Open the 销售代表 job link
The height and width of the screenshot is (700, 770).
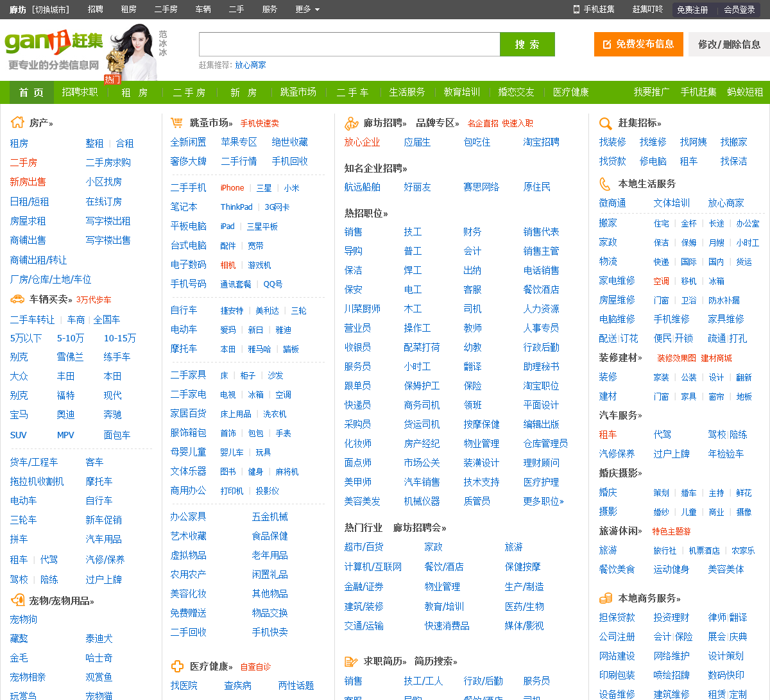click(x=541, y=232)
